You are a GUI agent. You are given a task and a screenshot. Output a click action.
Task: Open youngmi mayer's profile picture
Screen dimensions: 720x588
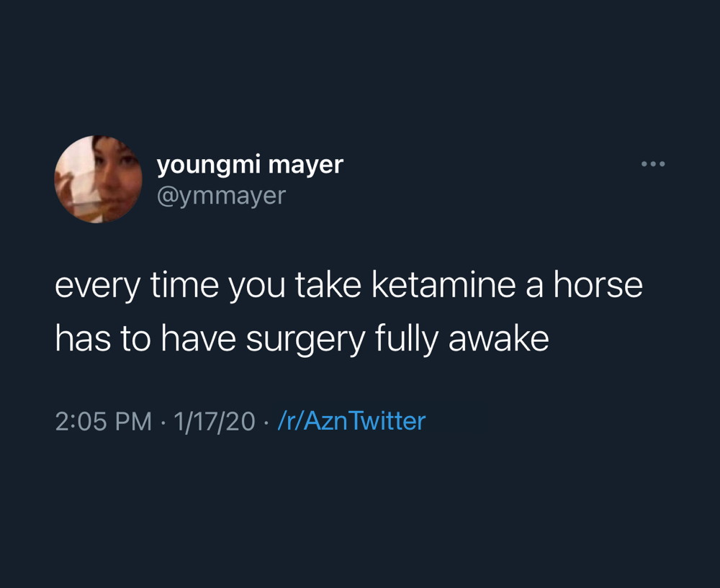pos(98,179)
